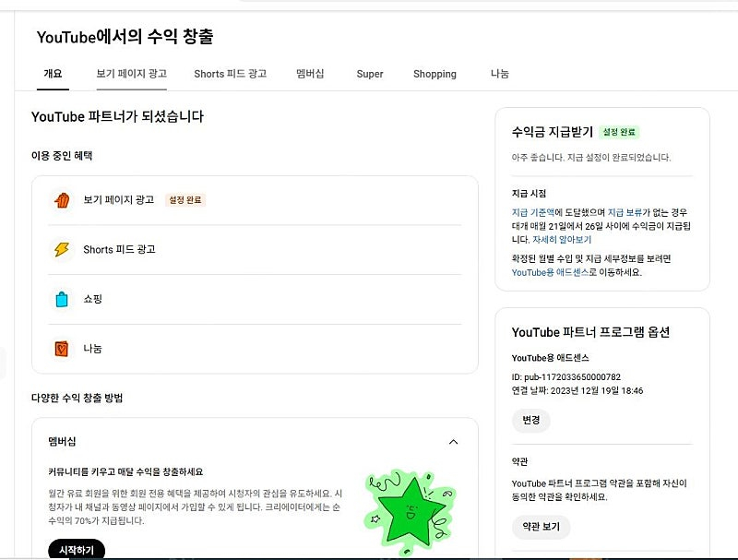Switch to the 멤버십 tab

click(312, 74)
